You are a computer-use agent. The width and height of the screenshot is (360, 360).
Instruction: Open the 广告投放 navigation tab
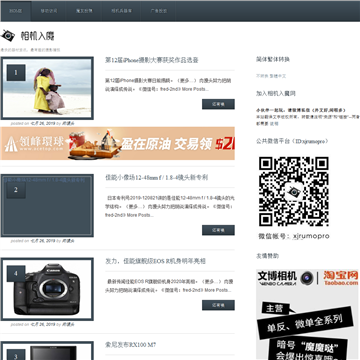point(158,11)
